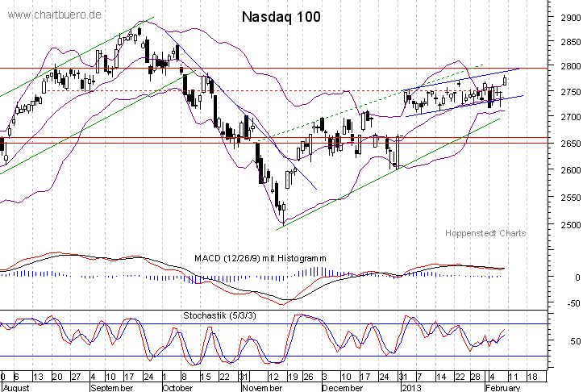583x392 pixels.
Task: Select the 'October' month label
Action: click(x=177, y=388)
